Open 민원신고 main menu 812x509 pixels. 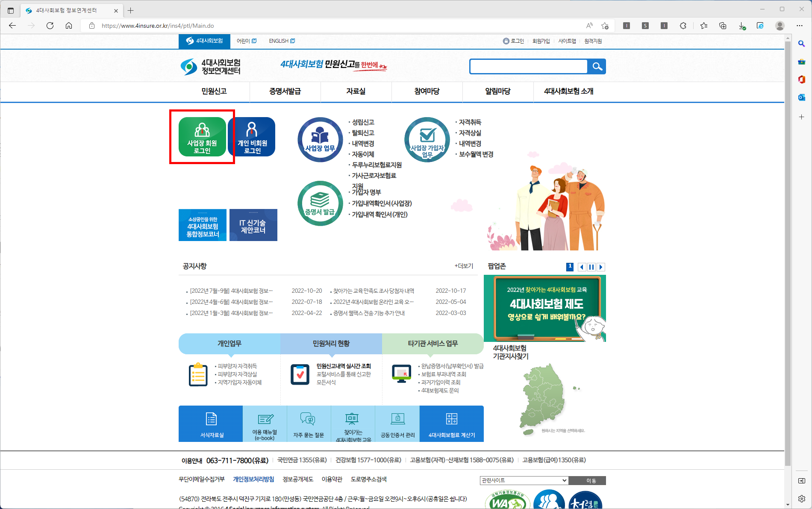[214, 91]
